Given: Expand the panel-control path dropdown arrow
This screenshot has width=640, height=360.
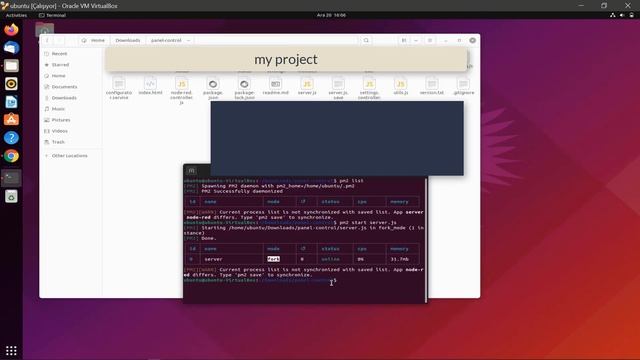Looking at the screenshot, I should pyautogui.click(x=188, y=40).
